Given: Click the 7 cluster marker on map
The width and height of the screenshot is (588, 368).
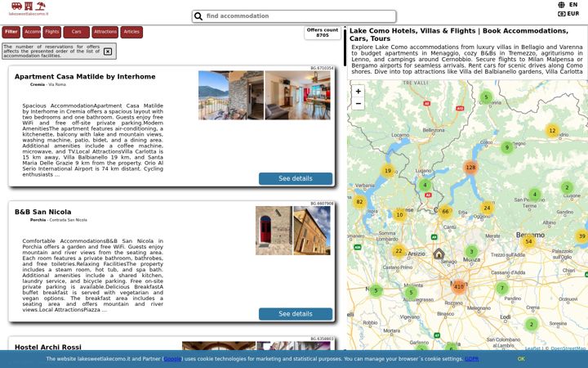Looking at the screenshot, I should point(501,289).
